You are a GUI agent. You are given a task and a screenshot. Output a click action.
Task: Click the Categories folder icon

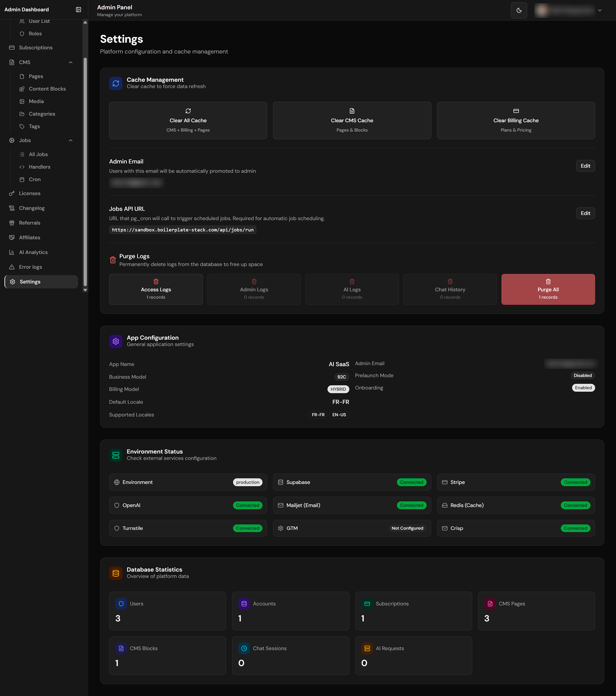[22, 114]
